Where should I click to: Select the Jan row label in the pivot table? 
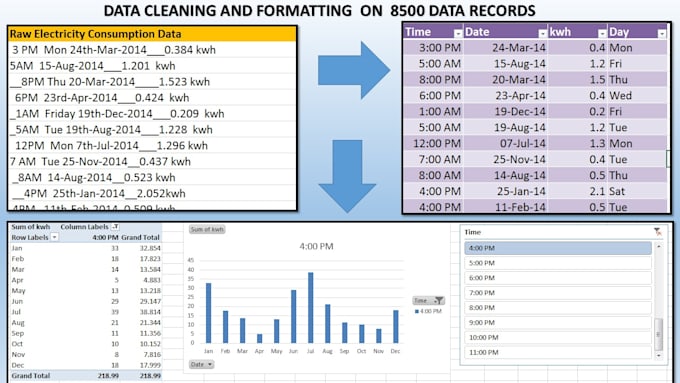pyautogui.click(x=17, y=248)
